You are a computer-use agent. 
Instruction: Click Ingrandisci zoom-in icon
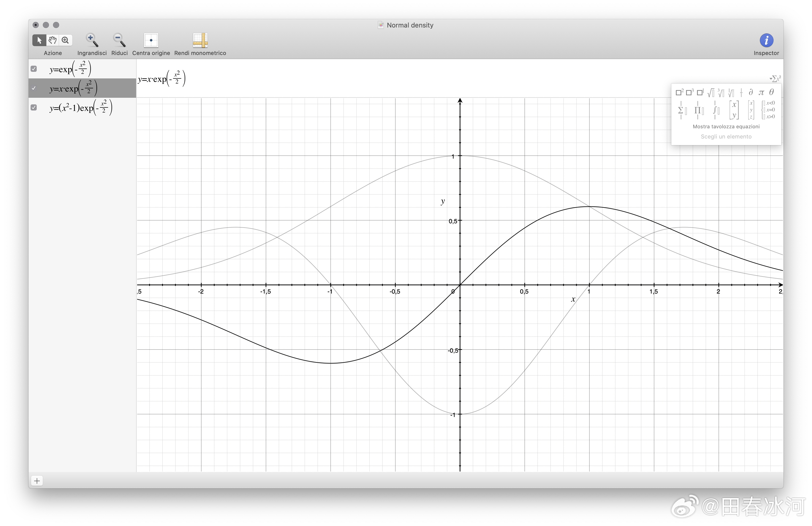92,40
